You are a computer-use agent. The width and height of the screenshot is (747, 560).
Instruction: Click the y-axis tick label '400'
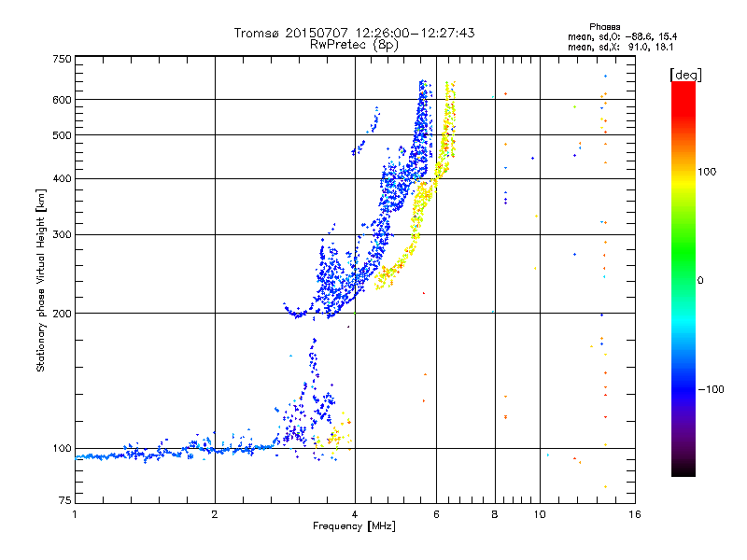pyautogui.click(x=62, y=178)
